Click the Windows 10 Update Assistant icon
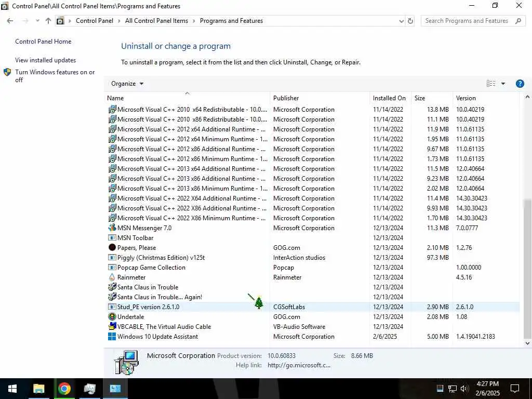This screenshot has height=399, width=532. coord(112,336)
